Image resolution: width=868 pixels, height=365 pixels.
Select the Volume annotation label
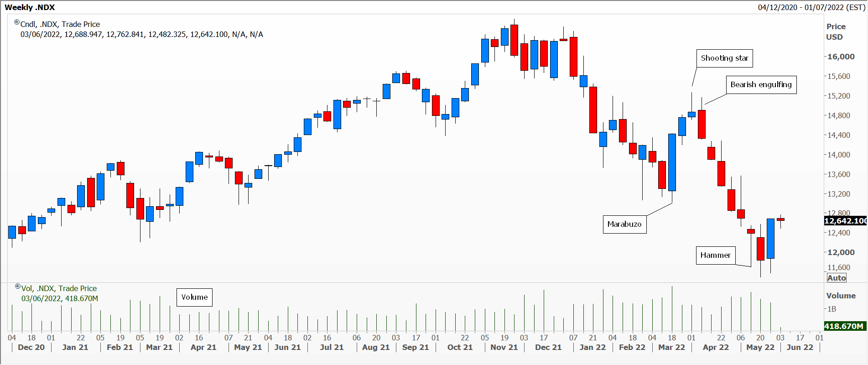point(194,297)
